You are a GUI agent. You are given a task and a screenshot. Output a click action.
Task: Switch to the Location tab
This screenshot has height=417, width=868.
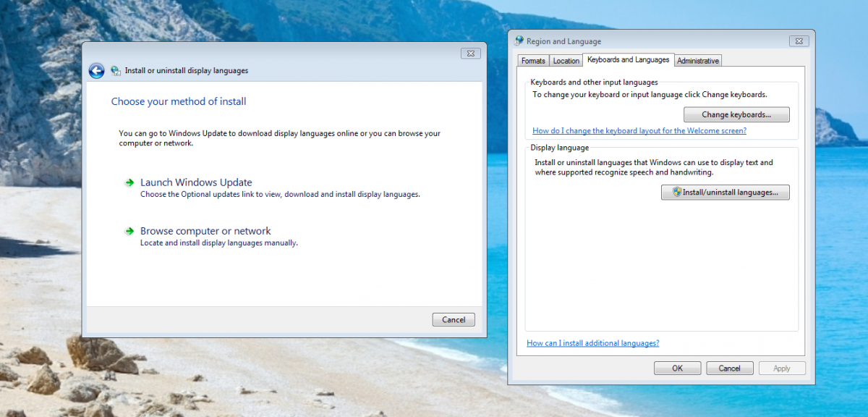[566, 61]
